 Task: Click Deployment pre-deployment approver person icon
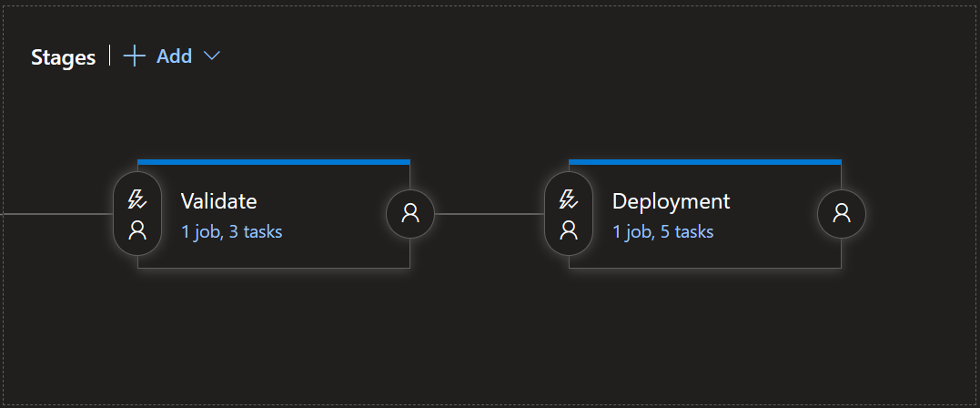click(569, 229)
